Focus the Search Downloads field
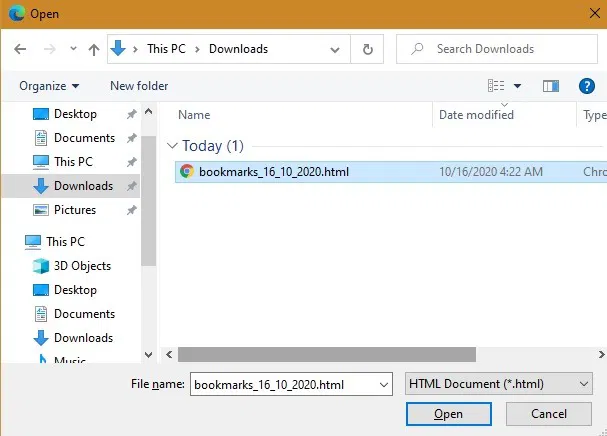This screenshot has height=436, width=607. pyautogui.click(x=497, y=49)
